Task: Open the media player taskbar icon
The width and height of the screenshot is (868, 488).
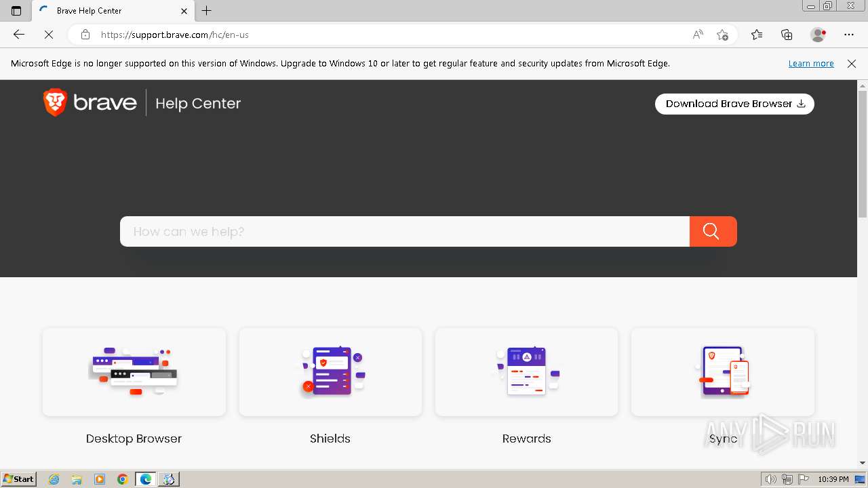Action: 100,479
